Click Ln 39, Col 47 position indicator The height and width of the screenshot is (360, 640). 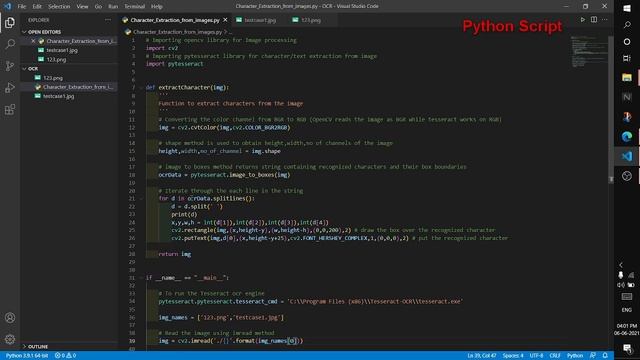482,356
